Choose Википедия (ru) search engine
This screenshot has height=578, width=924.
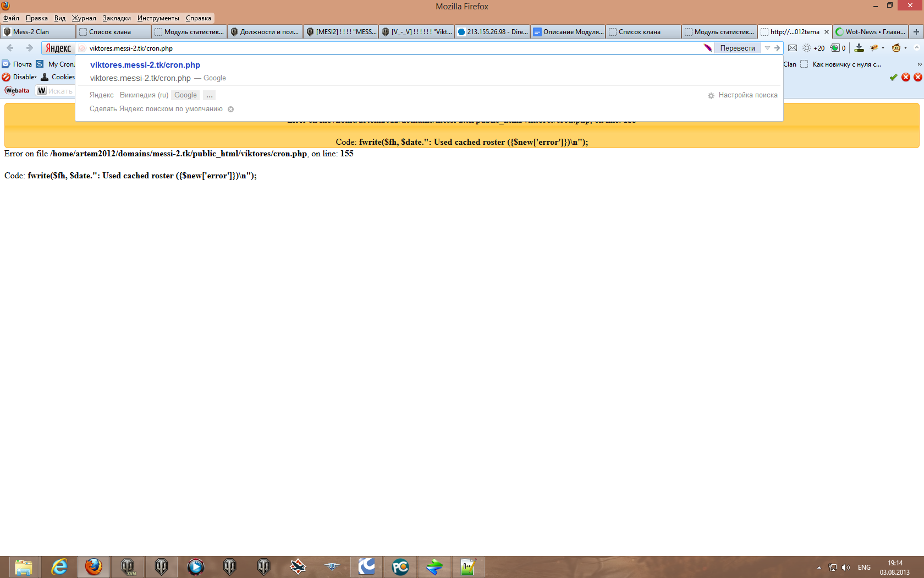click(x=144, y=95)
